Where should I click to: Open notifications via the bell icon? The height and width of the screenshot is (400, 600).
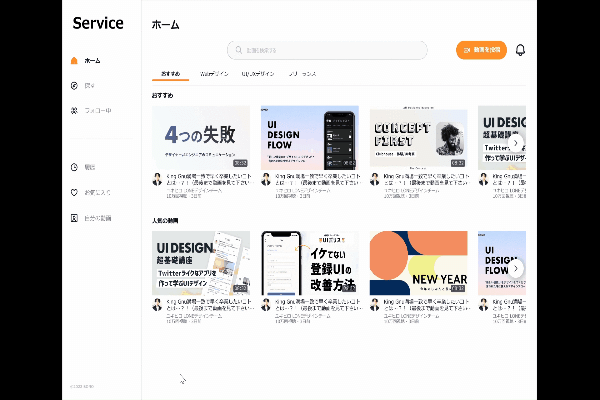pyautogui.click(x=520, y=50)
